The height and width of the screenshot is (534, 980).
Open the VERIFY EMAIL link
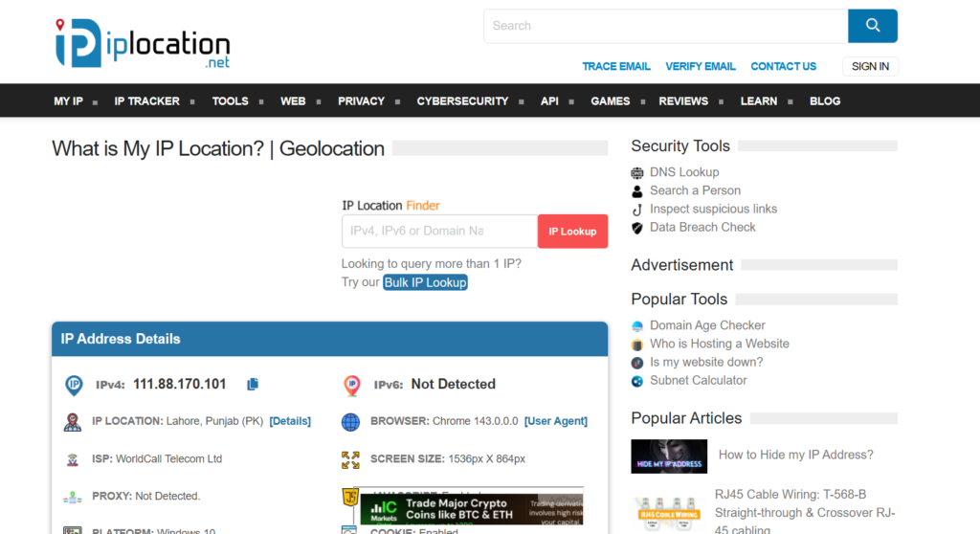(700, 66)
